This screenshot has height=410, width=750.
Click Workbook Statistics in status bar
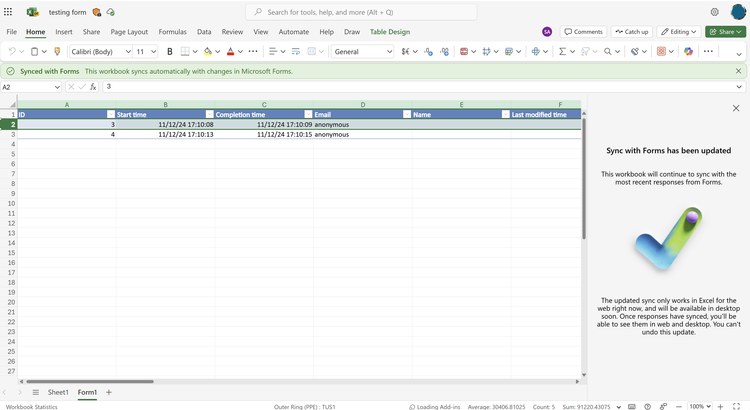click(x=32, y=407)
